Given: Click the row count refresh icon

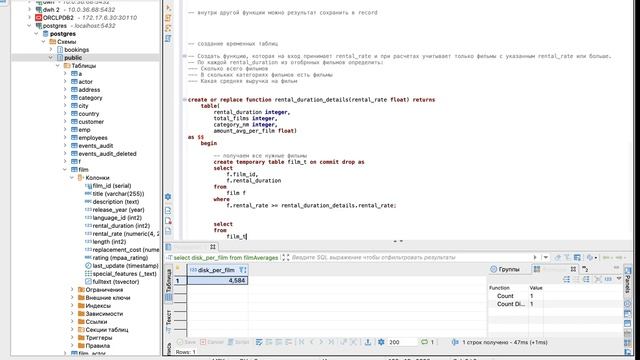Looking at the screenshot, I should coord(424,342).
